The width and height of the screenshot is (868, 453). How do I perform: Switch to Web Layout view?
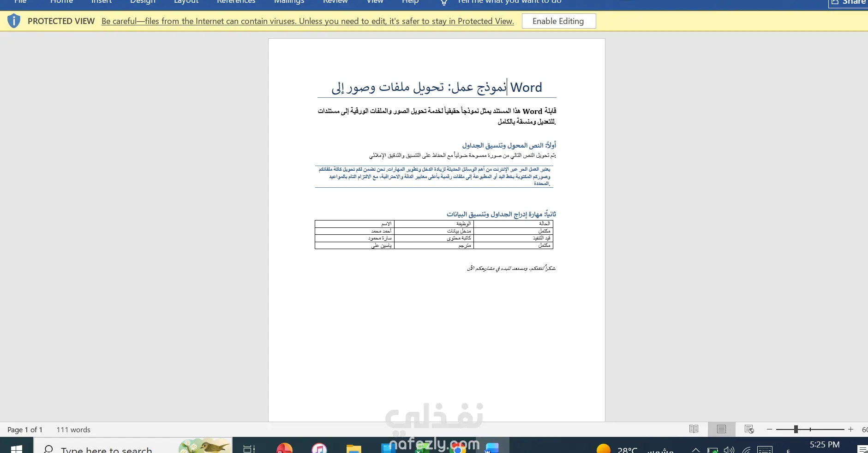point(749,429)
